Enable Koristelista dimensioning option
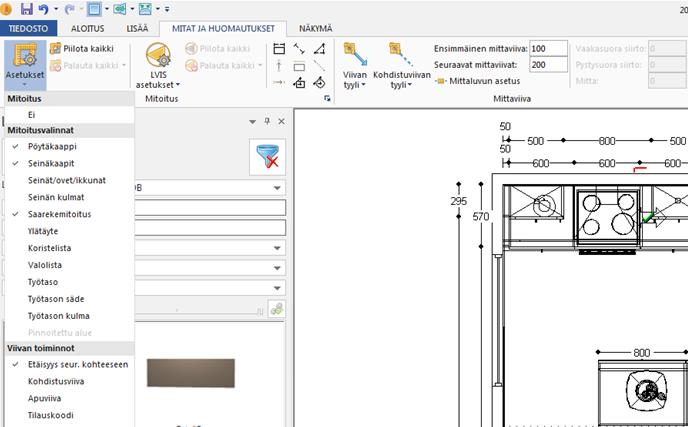 (69, 248)
